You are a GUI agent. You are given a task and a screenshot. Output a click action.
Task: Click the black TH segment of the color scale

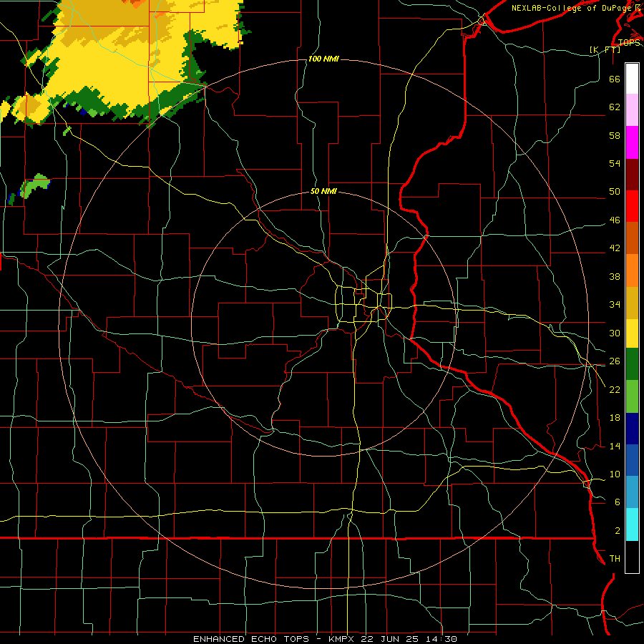(x=632, y=557)
